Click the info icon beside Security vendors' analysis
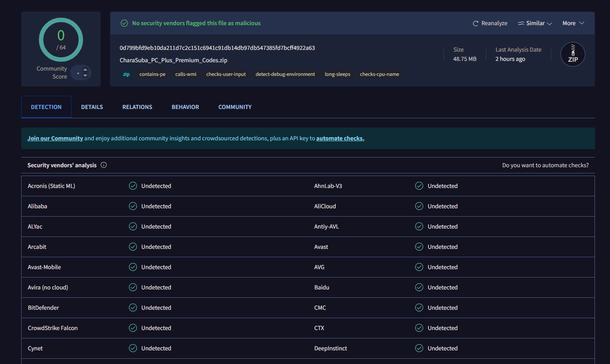The height and width of the screenshot is (364, 610). [104, 165]
